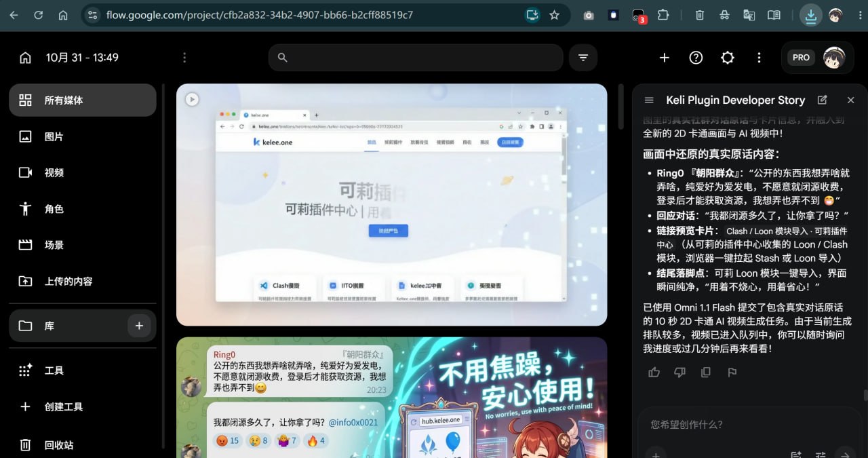Viewport: 868px width, 458px height.
Task: Open the filter options button
Action: [583, 58]
